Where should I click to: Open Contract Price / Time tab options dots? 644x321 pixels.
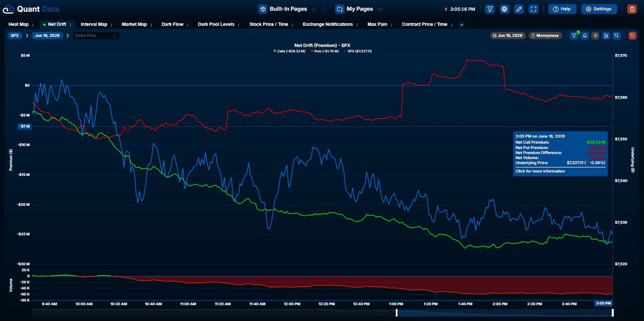[452, 24]
